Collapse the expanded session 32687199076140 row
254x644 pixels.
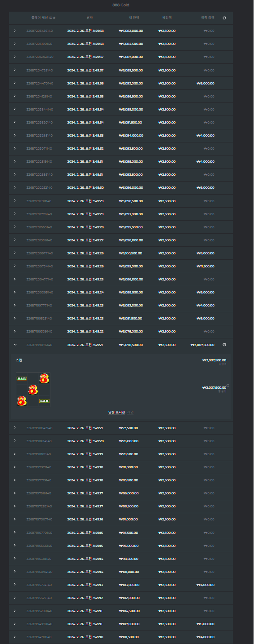coord(15,345)
